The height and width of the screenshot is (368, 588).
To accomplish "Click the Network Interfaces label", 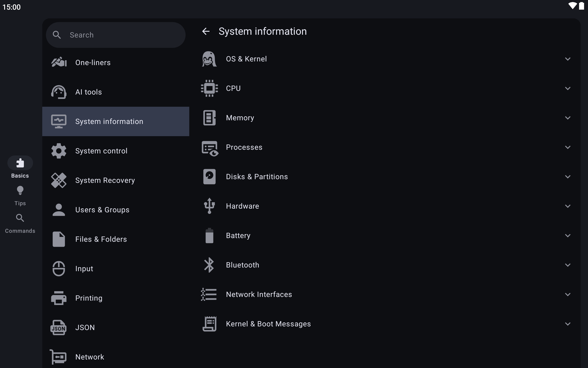I will click(259, 294).
